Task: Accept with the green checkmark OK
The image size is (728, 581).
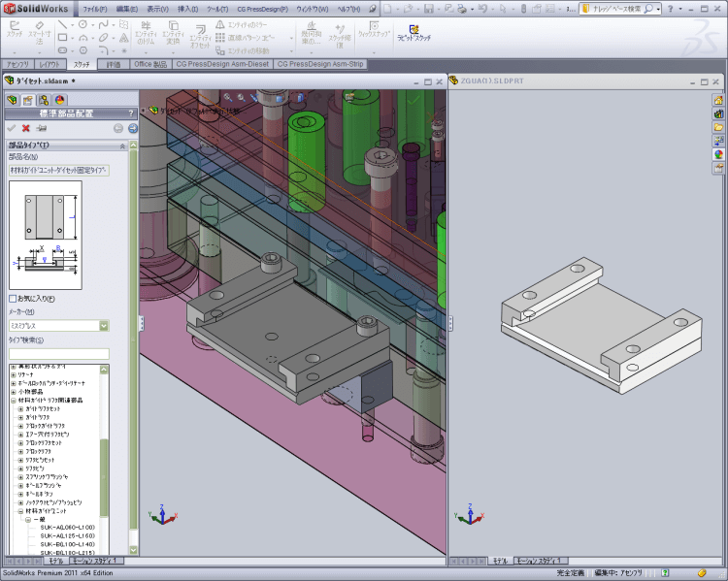Action: point(12,129)
